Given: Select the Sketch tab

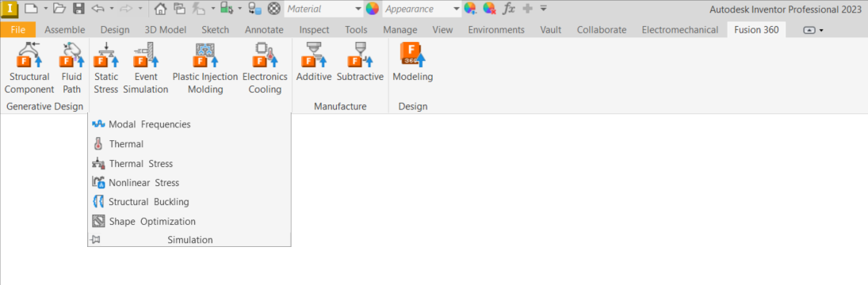Looking at the screenshot, I should pyautogui.click(x=216, y=30).
